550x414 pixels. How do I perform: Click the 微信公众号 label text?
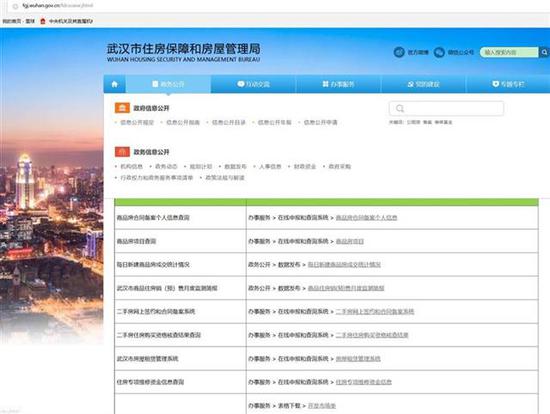pyautogui.click(x=461, y=52)
